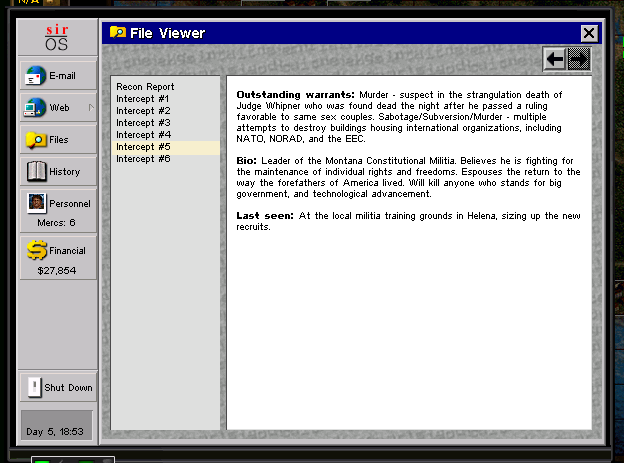
Task: Select Intercept #3 in the file list
Action: tap(165, 123)
